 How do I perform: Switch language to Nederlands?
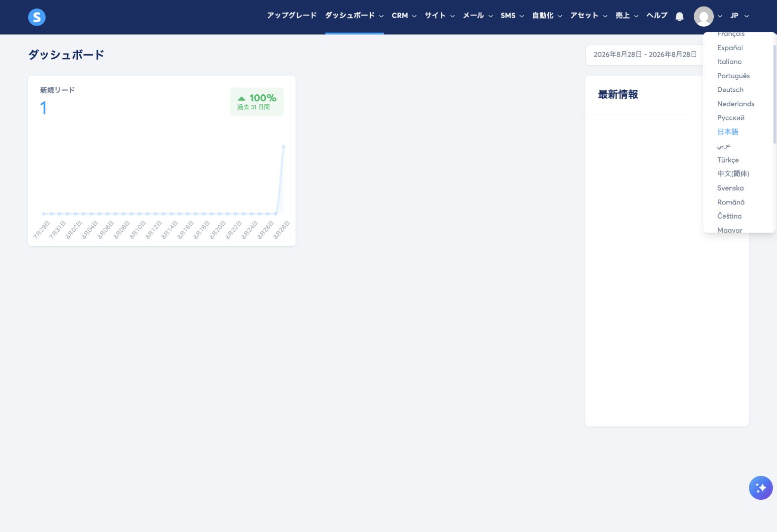[736, 104]
